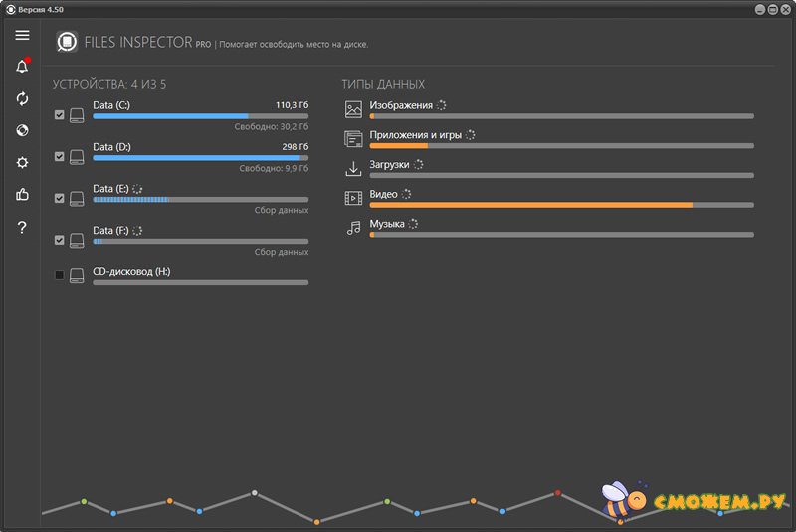
Task: Toggle the Data (E:) drive checkbox
Action: click(x=60, y=199)
